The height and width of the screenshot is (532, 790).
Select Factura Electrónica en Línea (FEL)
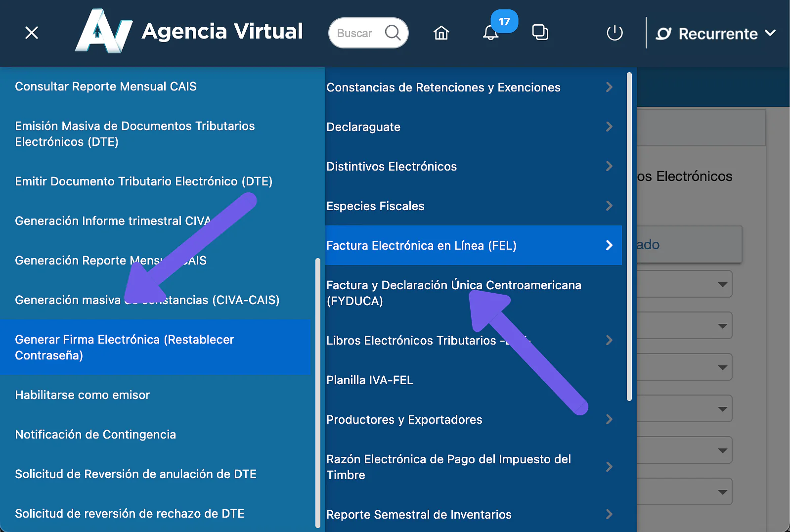pyautogui.click(x=474, y=245)
